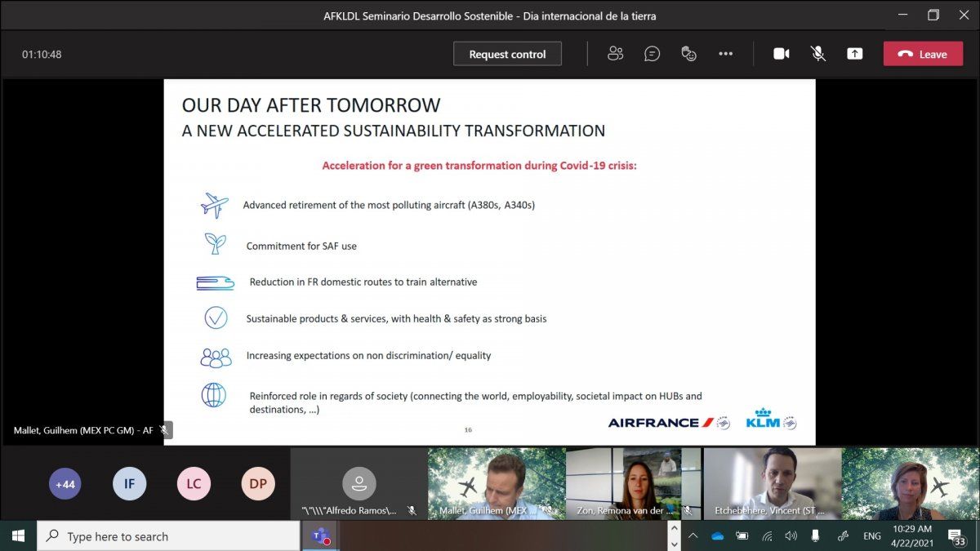The width and height of the screenshot is (980, 551).
Task: Turn on your camera
Action: [781, 53]
